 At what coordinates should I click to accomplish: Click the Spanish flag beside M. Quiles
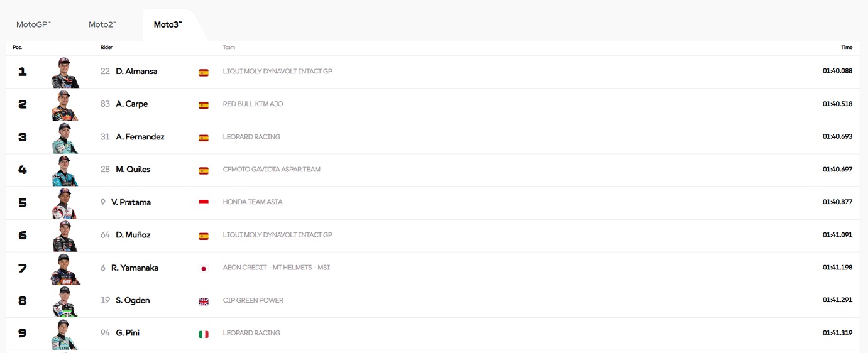click(x=204, y=170)
